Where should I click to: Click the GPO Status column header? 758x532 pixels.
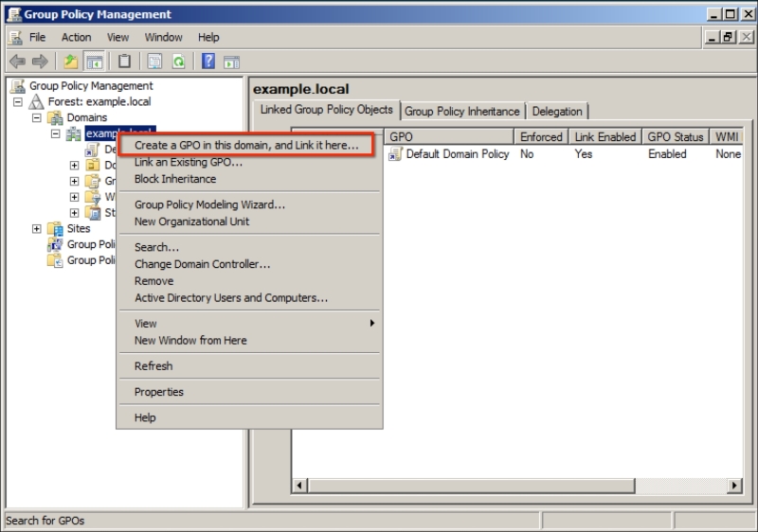point(675,137)
